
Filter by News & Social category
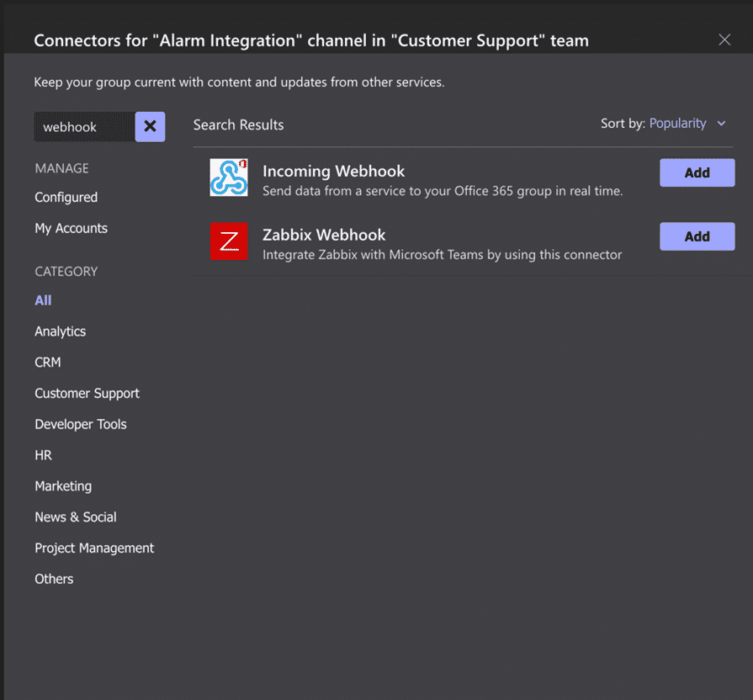76,517
